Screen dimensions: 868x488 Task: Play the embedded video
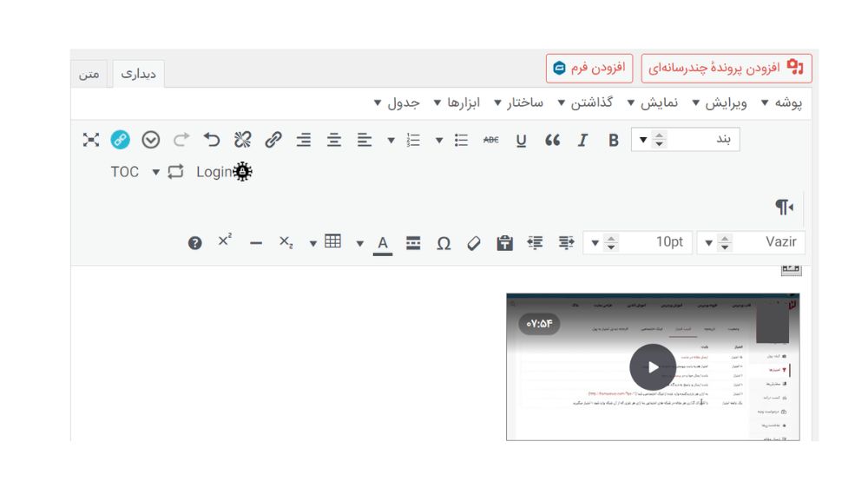[653, 366]
